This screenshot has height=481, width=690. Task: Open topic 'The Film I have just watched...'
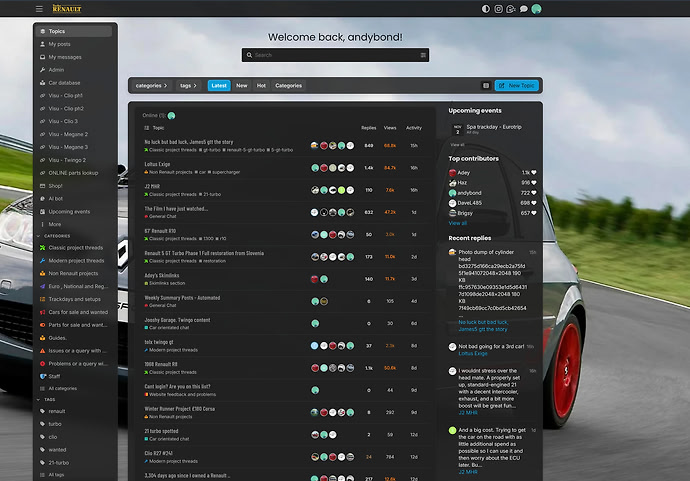click(176, 209)
